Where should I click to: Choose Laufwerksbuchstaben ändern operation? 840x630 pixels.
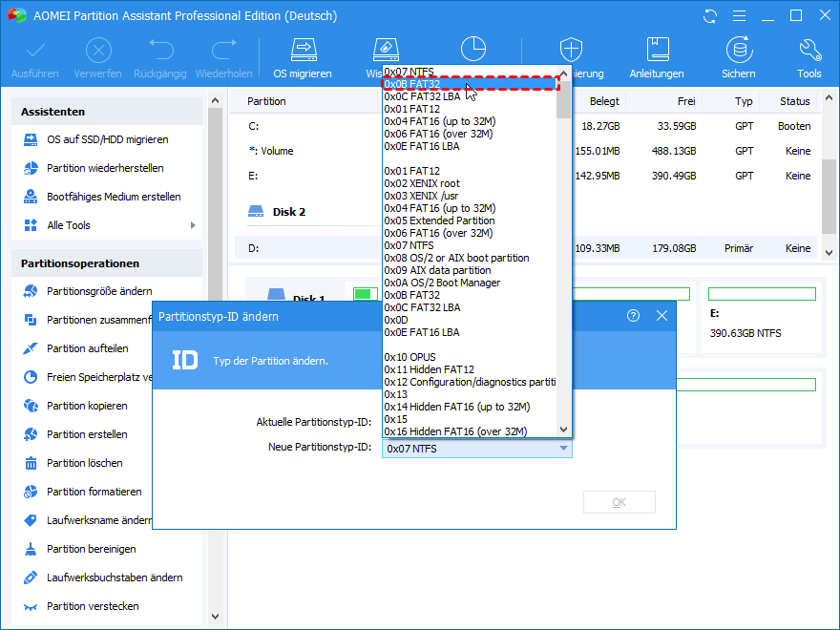pos(115,577)
